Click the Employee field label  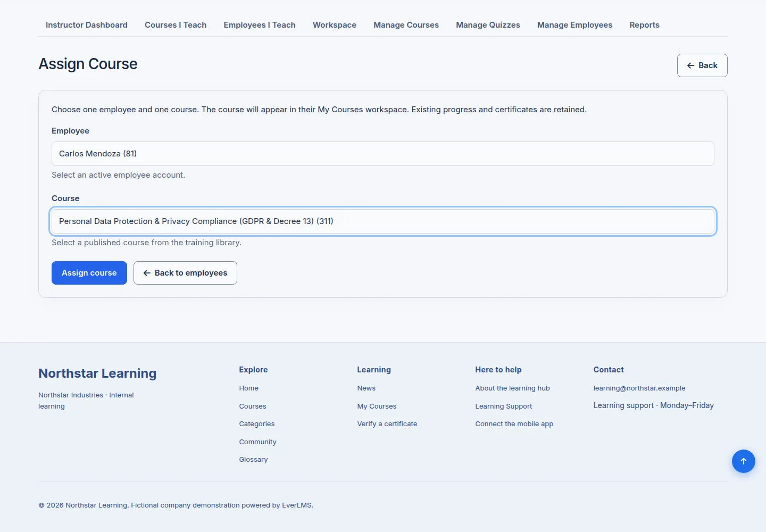point(70,131)
